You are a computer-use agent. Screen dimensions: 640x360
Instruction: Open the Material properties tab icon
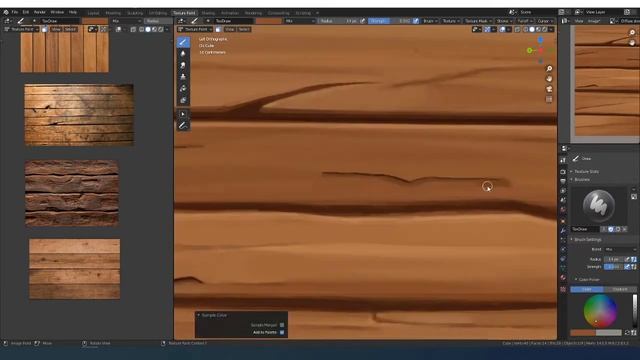[x=563, y=278]
